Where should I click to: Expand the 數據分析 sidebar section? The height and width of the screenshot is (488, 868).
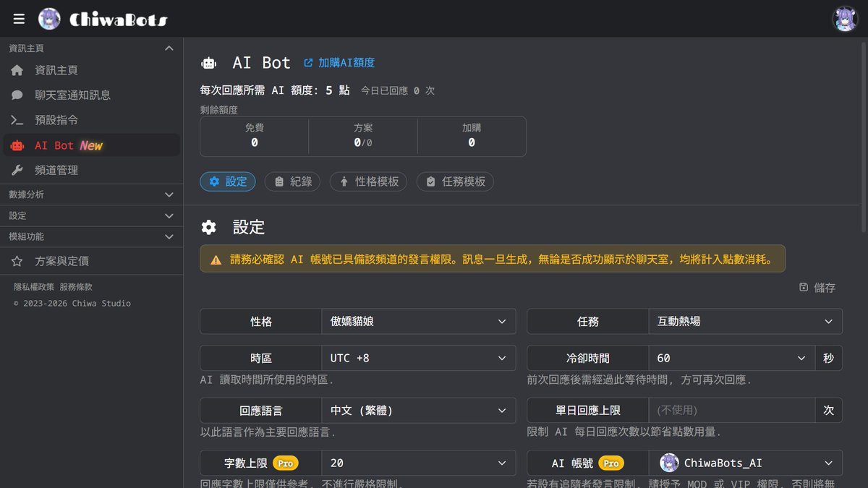[91, 194]
